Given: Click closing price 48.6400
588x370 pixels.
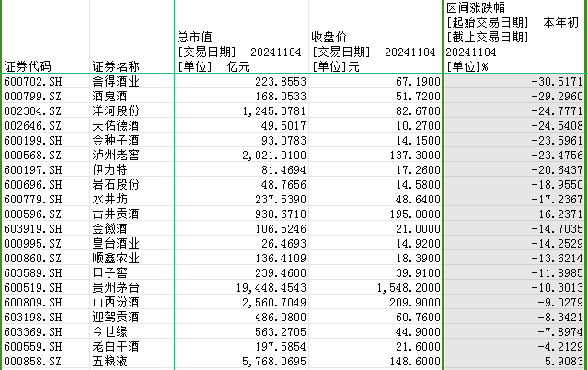Looking at the screenshot, I should point(375,199).
